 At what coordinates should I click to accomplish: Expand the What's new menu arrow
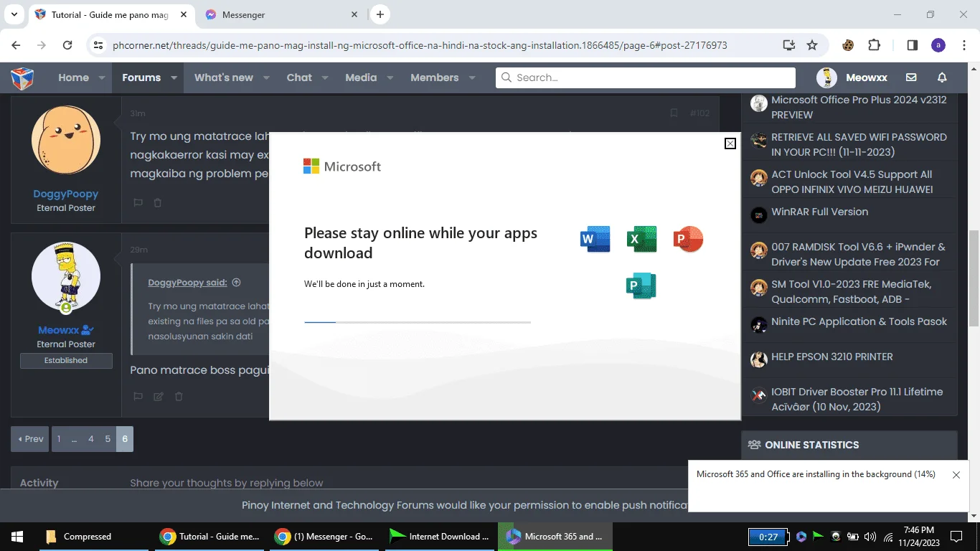click(266, 77)
